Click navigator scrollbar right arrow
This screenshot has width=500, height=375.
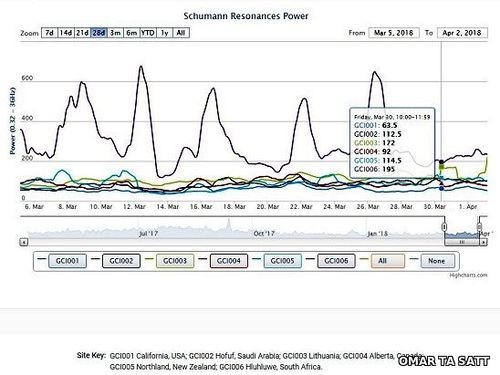click(x=484, y=242)
